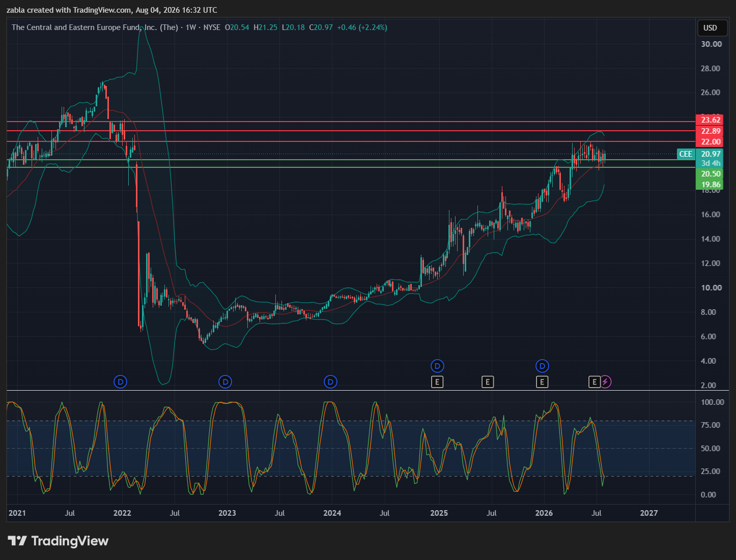Click the 20.50 green price level label

(711, 174)
